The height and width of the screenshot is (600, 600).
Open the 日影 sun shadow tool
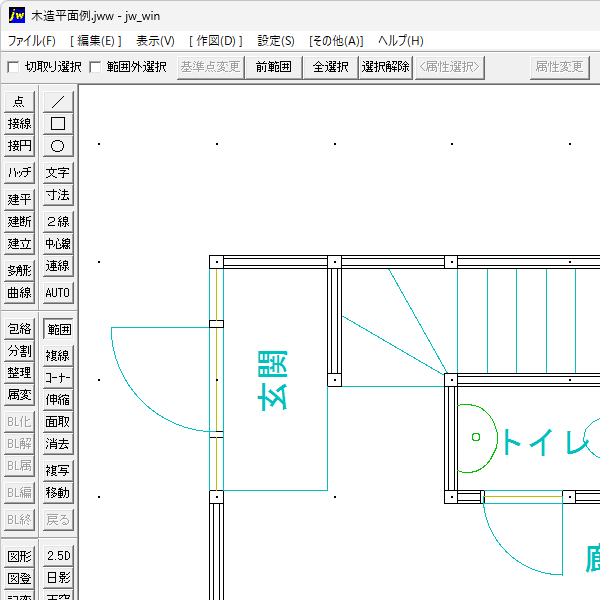[58, 578]
